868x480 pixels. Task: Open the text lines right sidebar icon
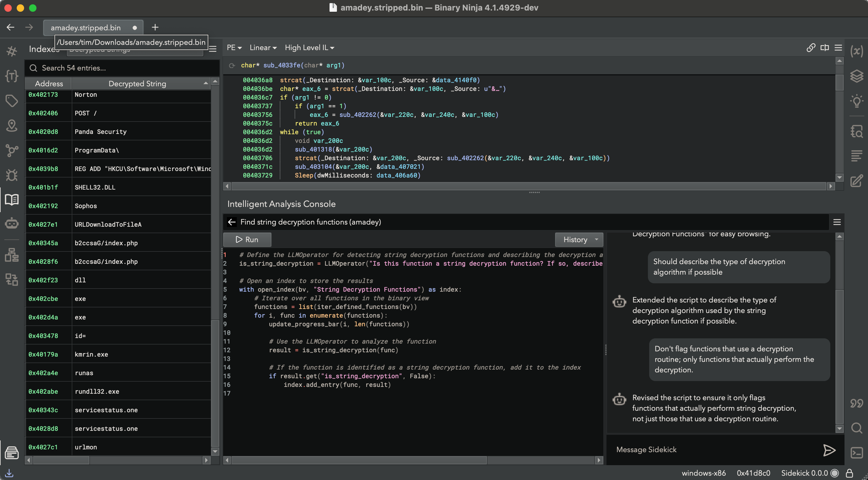tap(856, 156)
